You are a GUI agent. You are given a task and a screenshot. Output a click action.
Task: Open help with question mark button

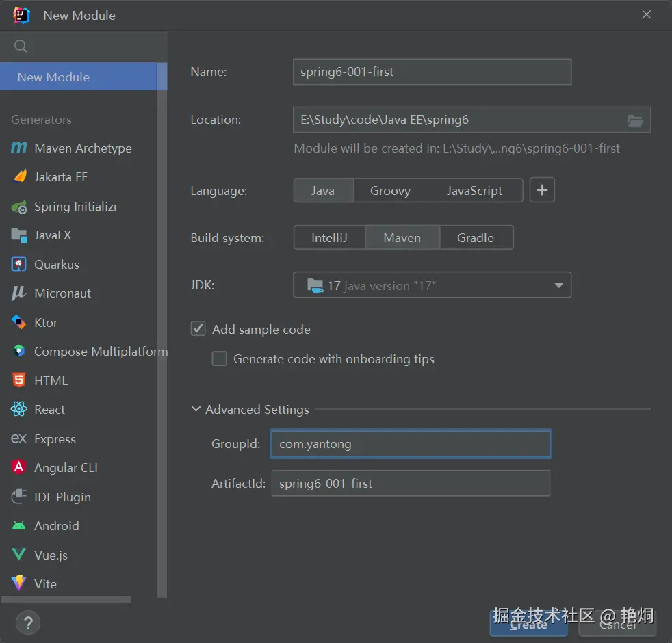click(x=28, y=623)
